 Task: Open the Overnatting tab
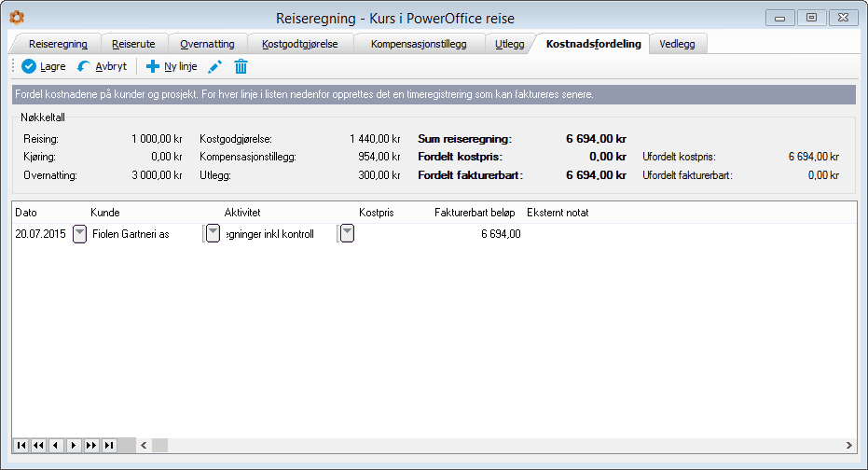tap(207, 44)
